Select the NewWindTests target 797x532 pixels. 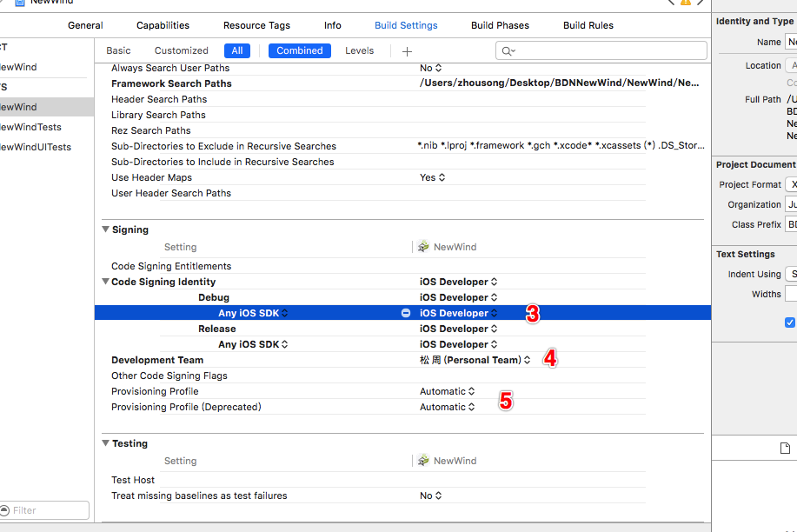point(30,127)
